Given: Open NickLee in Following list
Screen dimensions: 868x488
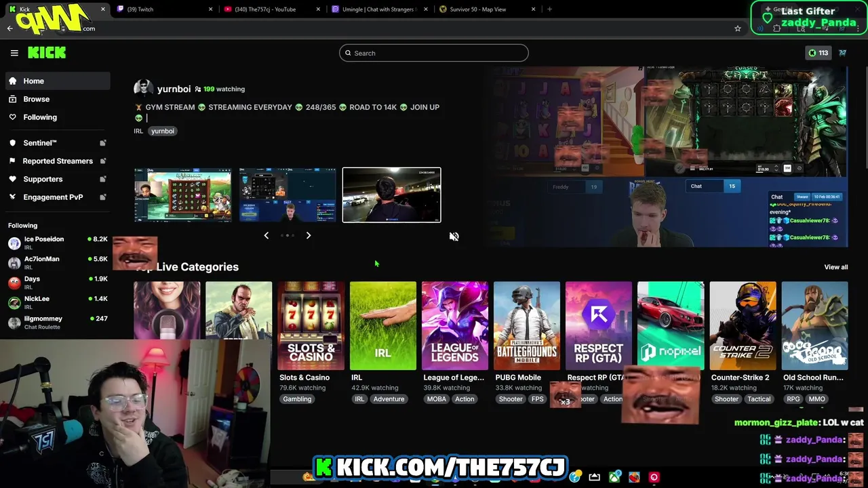Looking at the screenshot, I should coord(58,302).
